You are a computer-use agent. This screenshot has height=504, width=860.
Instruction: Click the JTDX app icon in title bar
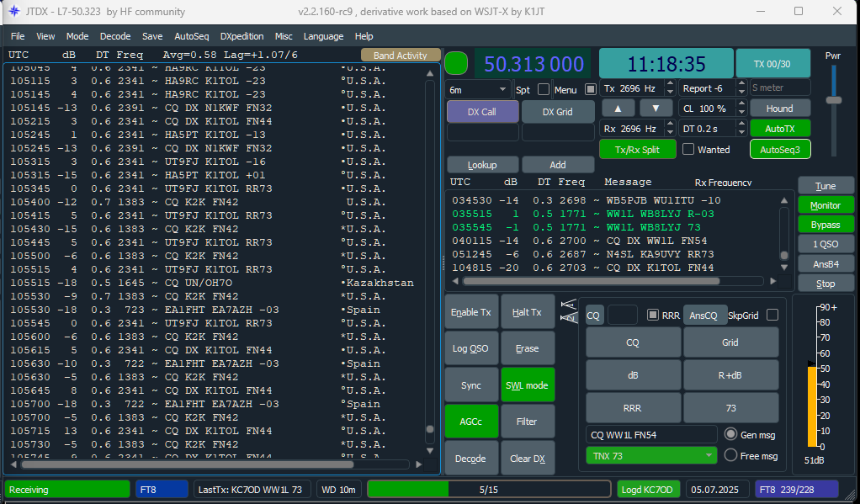(x=14, y=11)
